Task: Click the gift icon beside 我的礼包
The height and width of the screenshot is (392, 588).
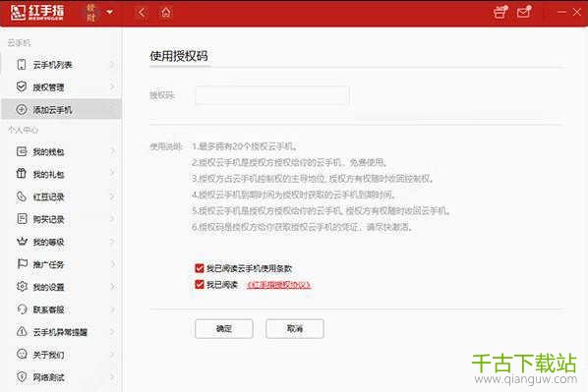Action: tap(22, 174)
